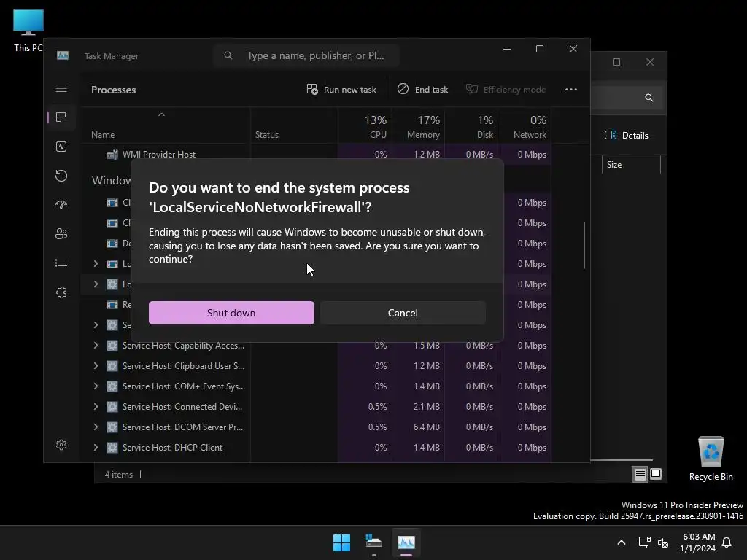Click File Explorer search magnifier icon
Viewport: 747px width, 560px height.
649,98
